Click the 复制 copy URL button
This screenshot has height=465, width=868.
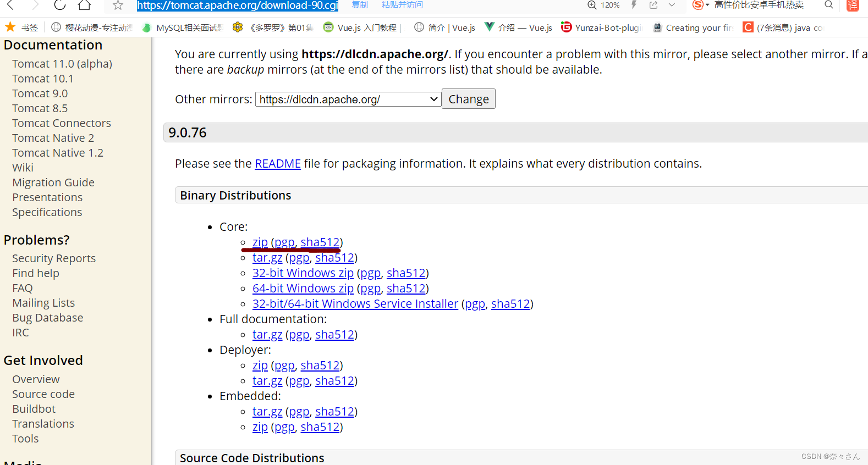coord(360,5)
